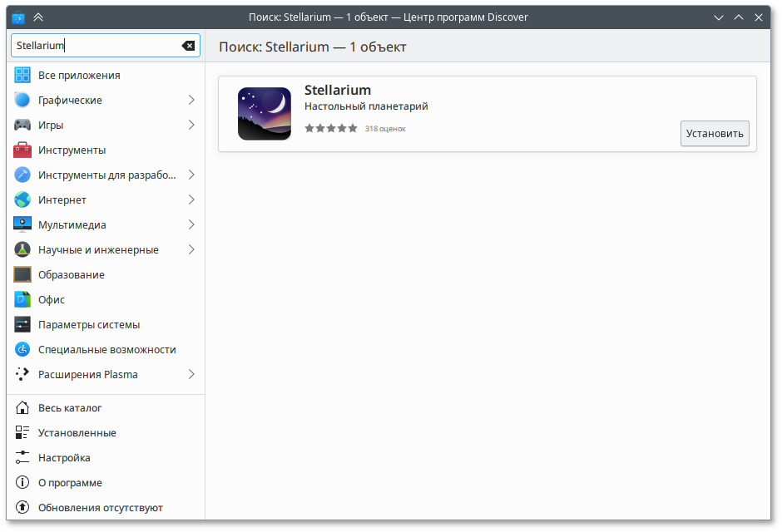Expand the Игры category chevron
Viewport: 782px width, 532px height.
click(191, 126)
